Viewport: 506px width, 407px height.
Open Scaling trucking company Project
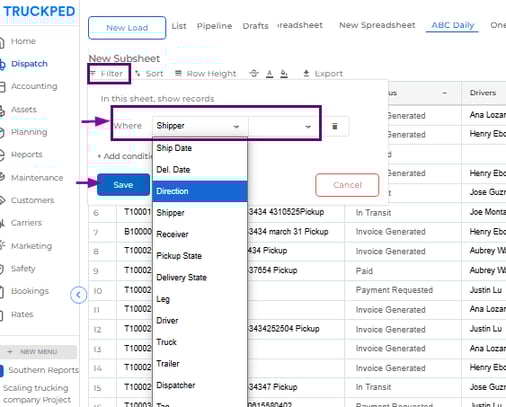coord(37,394)
